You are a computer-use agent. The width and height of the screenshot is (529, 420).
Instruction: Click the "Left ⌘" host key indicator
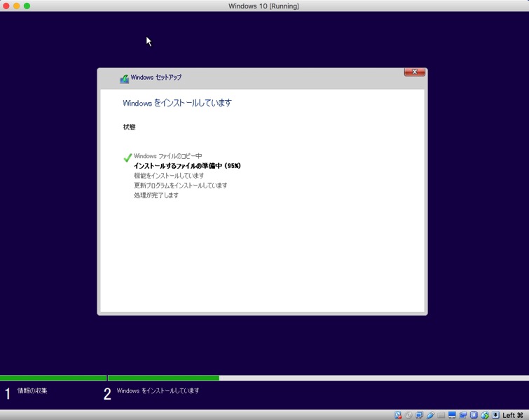tap(513, 415)
